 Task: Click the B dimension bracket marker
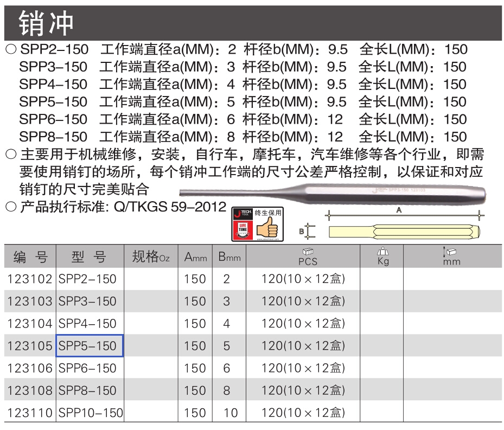coord(307,231)
